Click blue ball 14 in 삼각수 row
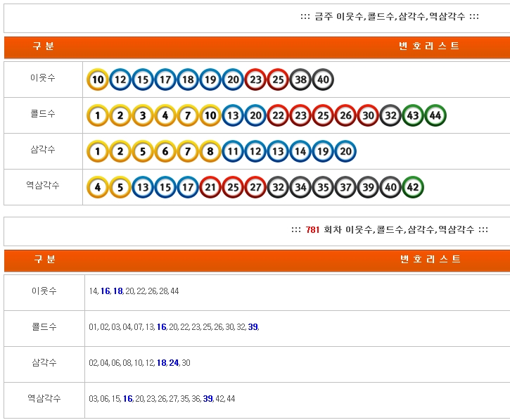510x420 pixels. 300,151
